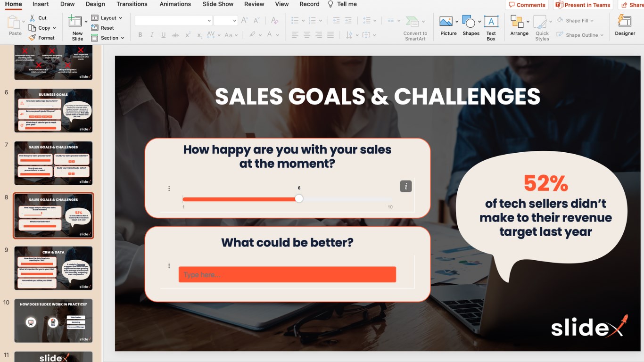Select slide 9 CRM & Data thumbnail
This screenshot has height=362, width=644.
(53, 268)
